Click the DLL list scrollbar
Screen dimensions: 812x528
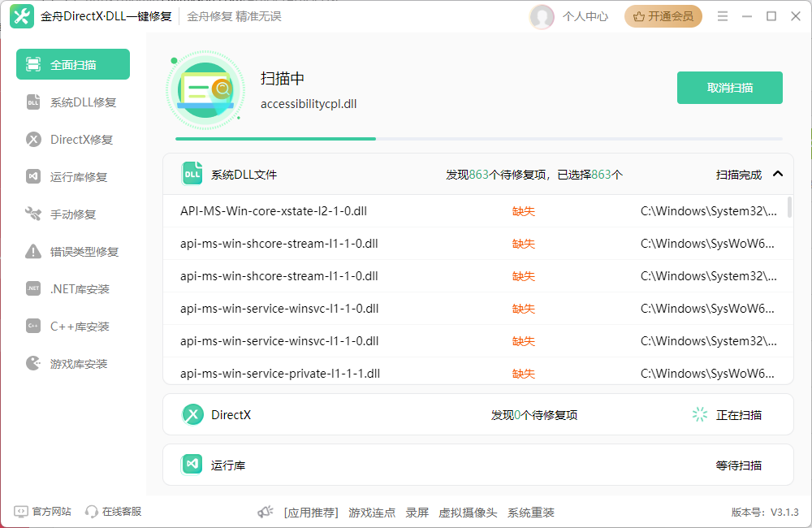(x=790, y=207)
